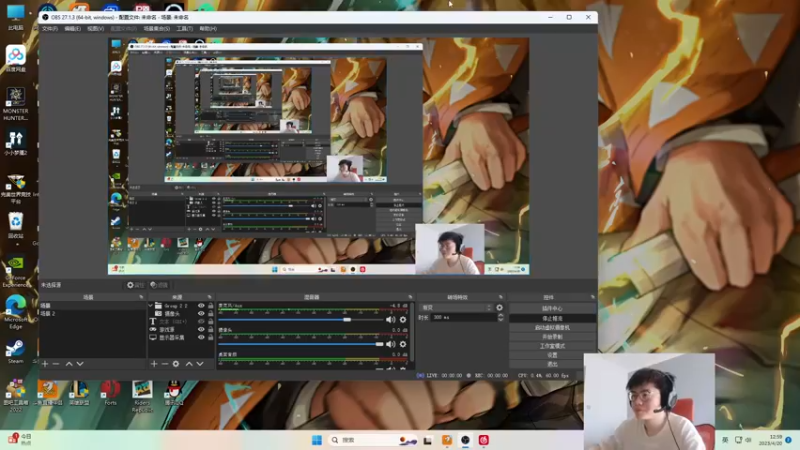The width and height of the screenshot is (800, 450).
Task: Launch Riders Republic from desktop
Action: pos(142,395)
